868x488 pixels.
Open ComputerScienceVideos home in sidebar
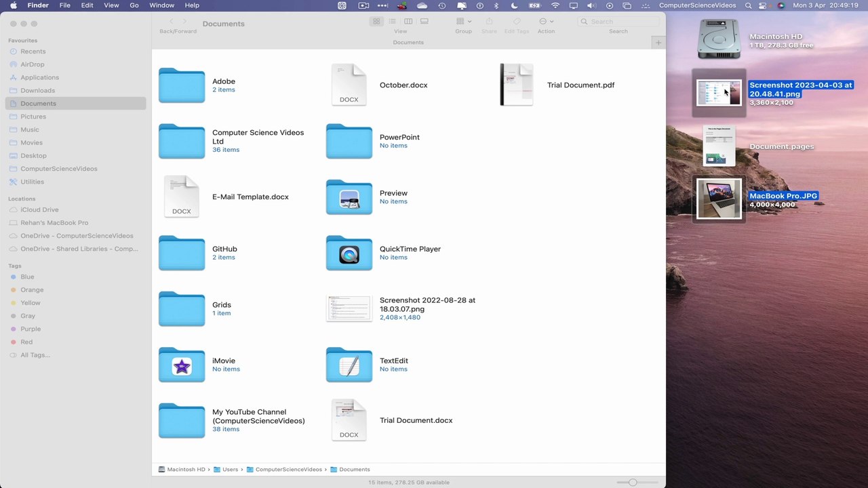[x=75, y=169]
